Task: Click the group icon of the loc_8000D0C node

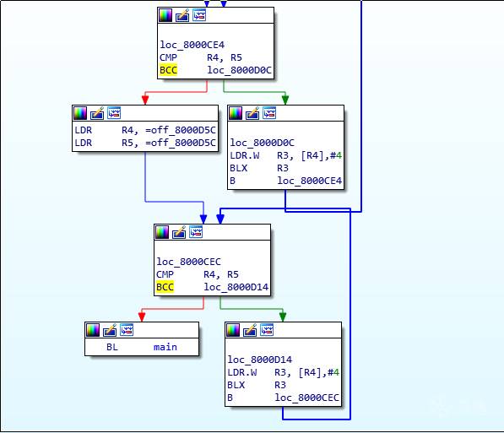Action: [269, 113]
